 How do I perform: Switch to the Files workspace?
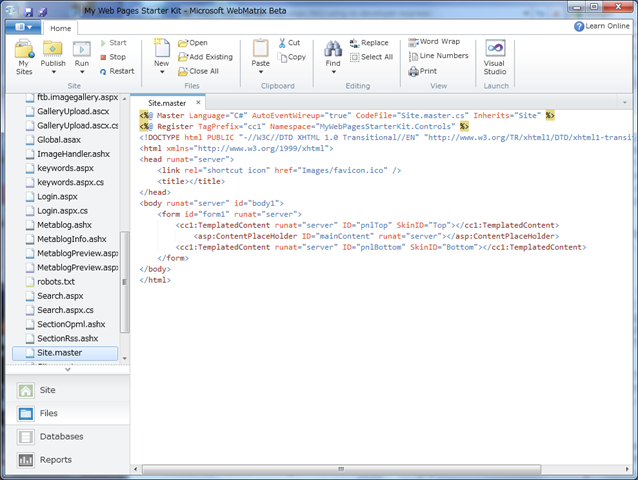pos(68,414)
